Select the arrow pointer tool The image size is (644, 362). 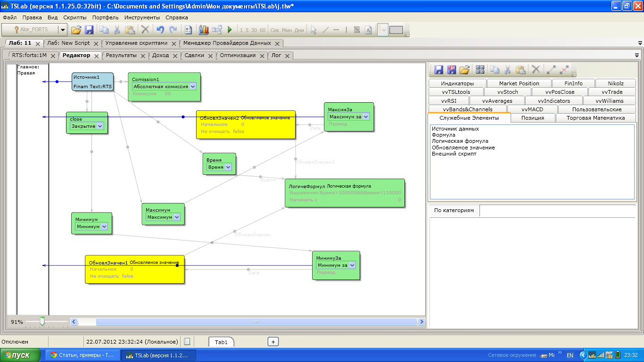point(314,30)
